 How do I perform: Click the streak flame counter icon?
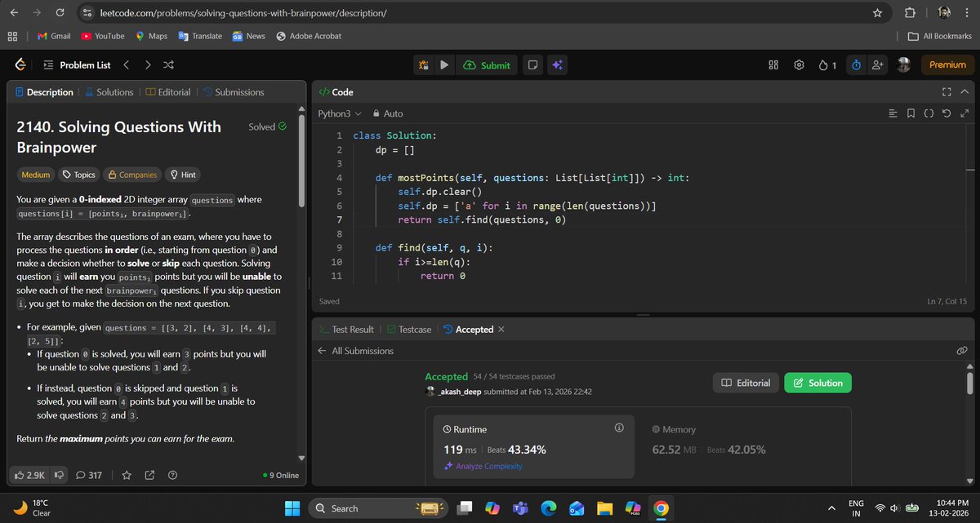pyautogui.click(x=826, y=65)
